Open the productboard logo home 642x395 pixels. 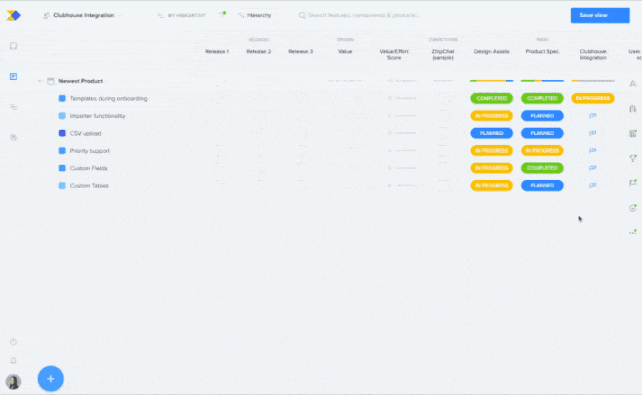[x=13, y=16]
